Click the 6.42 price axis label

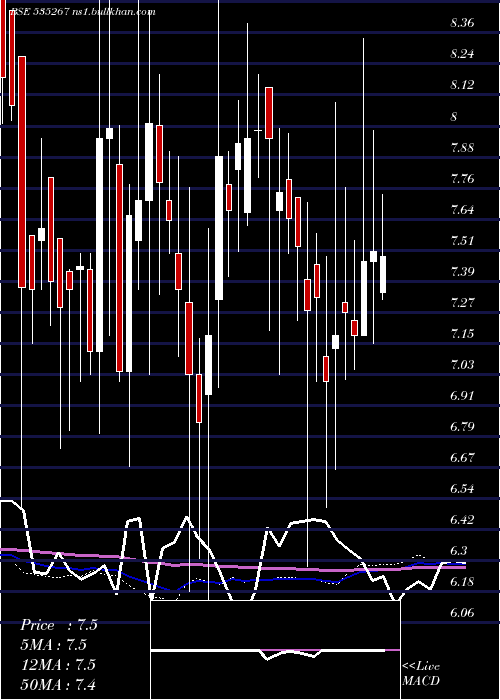pyautogui.click(x=462, y=520)
